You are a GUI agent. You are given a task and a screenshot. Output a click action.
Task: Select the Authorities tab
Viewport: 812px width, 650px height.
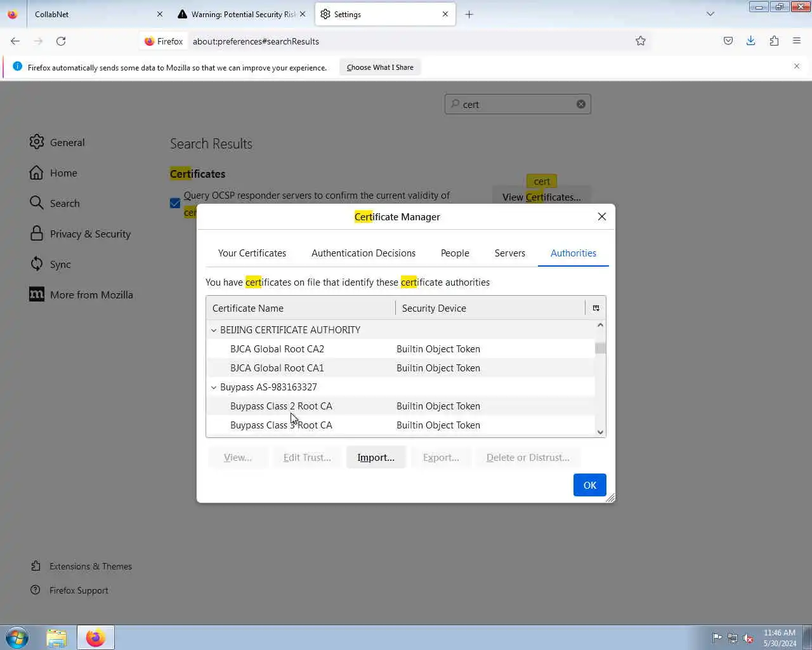point(573,253)
